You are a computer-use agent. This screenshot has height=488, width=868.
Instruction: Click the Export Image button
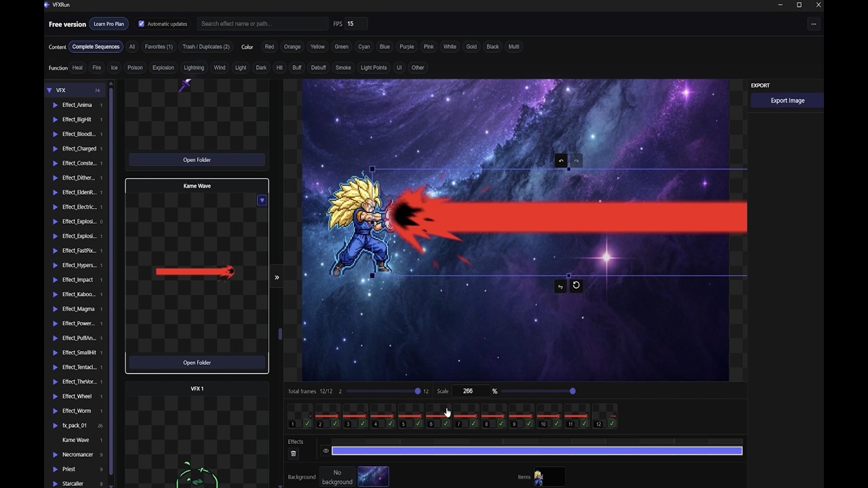(x=787, y=100)
